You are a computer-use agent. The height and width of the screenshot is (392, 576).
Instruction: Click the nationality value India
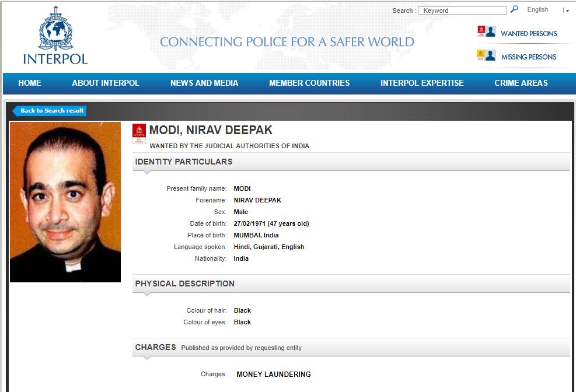click(x=241, y=259)
